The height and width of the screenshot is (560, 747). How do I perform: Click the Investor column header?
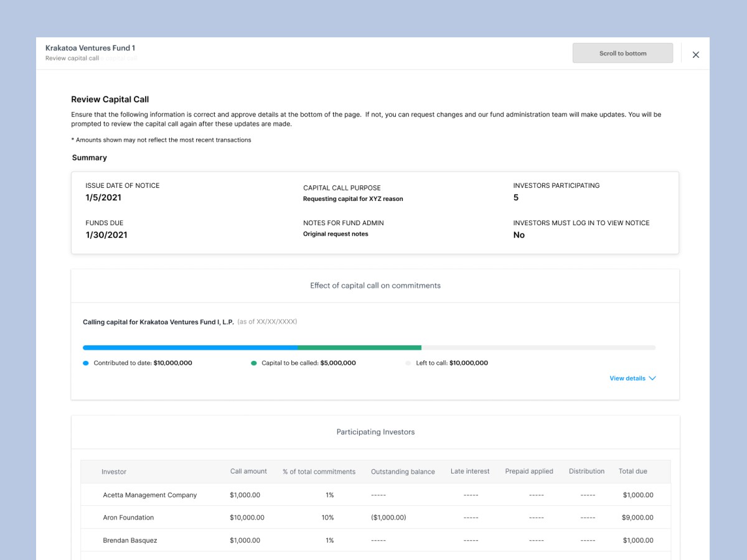click(114, 472)
